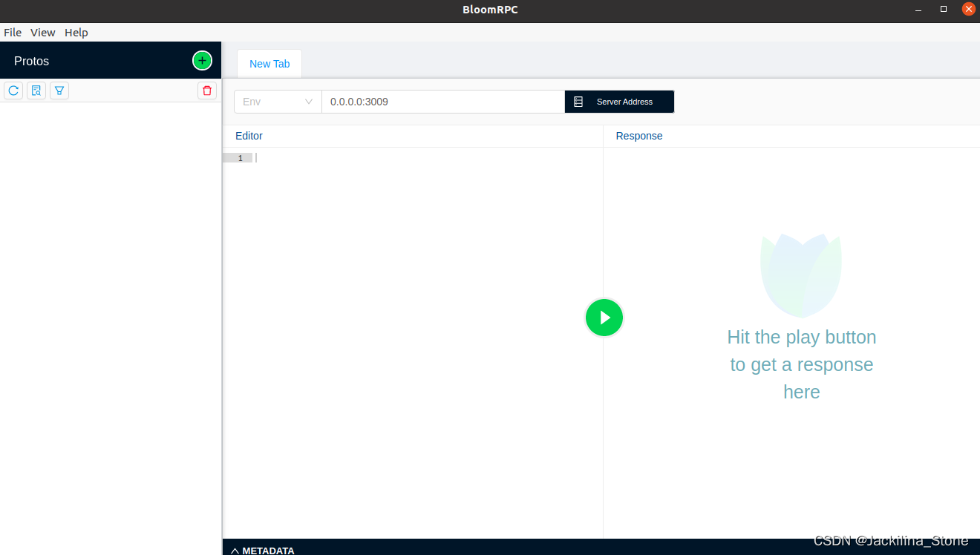Click the Protos heading
The width and height of the screenshot is (980, 555).
(31, 61)
